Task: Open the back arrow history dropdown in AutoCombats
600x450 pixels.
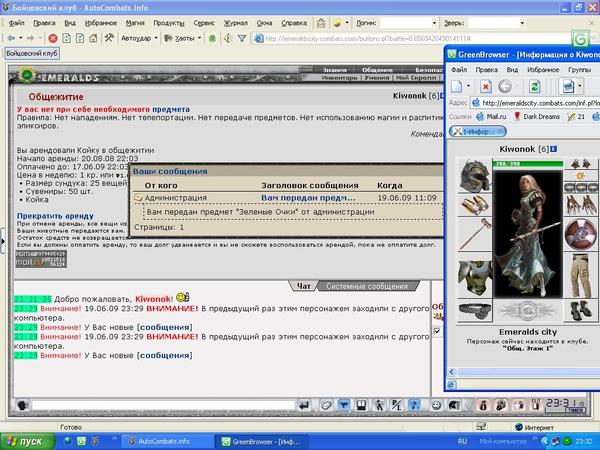Action: 21,38
